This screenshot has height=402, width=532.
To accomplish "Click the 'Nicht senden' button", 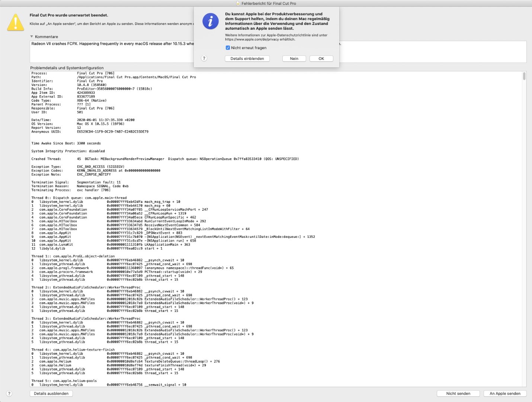I will click(458, 393).
